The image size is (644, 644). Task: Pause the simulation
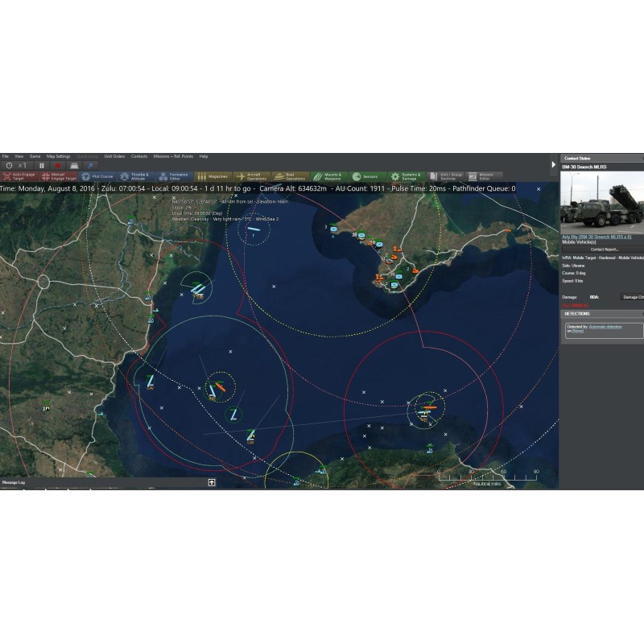pos(40,165)
